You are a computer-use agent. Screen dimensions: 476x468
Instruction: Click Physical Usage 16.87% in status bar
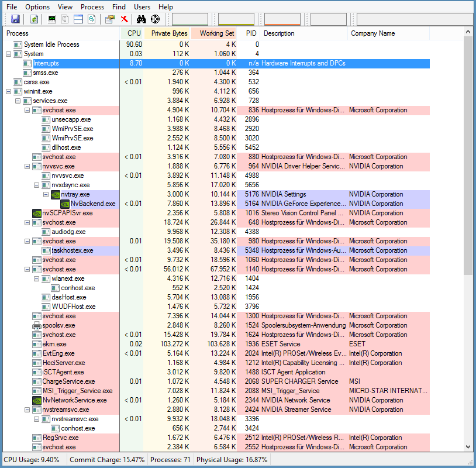pos(232,460)
